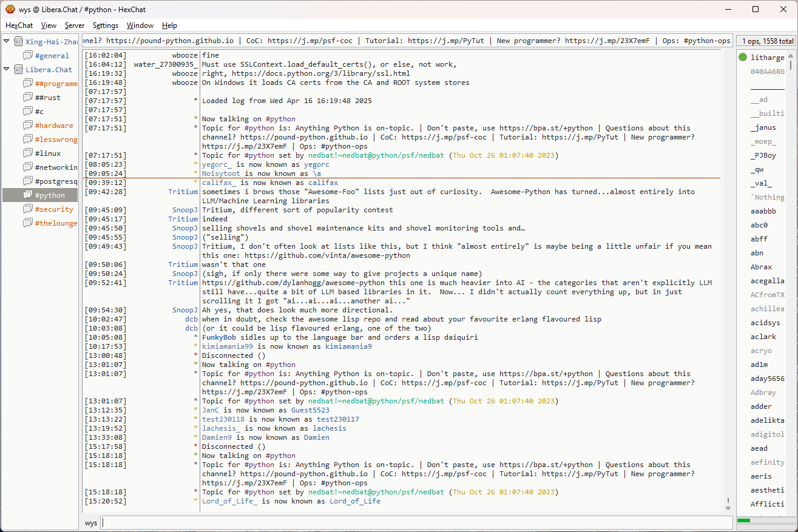Switch to the #thelounge channel
The height and width of the screenshot is (532, 798).
56,223
